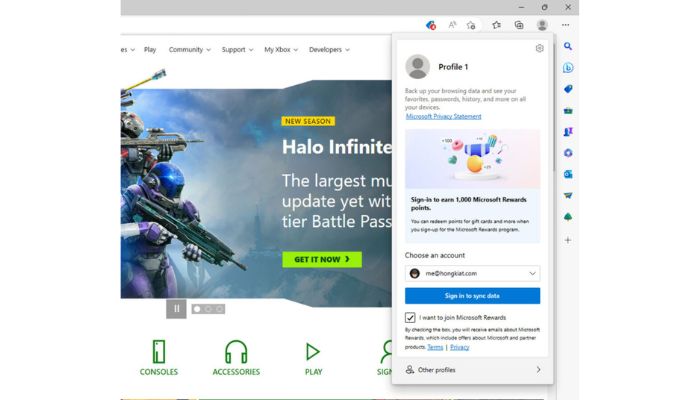The height and width of the screenshot is (400, 700).
Task: Click the NEW SEASON badge
Action: pyautogui.click(x=308, y=121)
